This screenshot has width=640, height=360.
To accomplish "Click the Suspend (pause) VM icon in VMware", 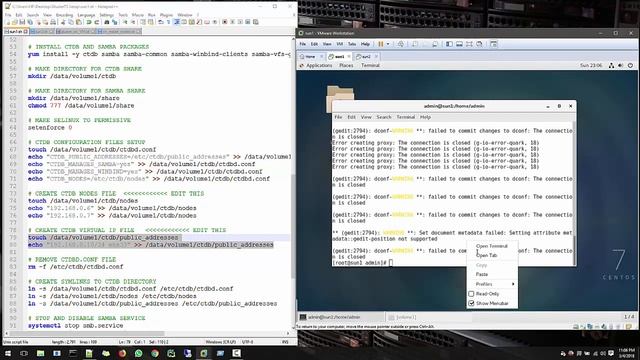I will (x=380, y=44).
